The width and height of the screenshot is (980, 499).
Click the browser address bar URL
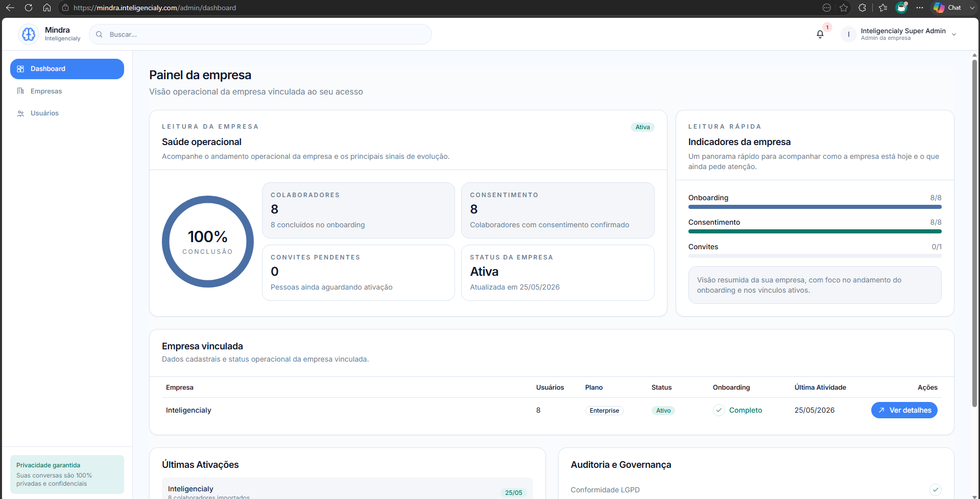(x=155, y=8)
